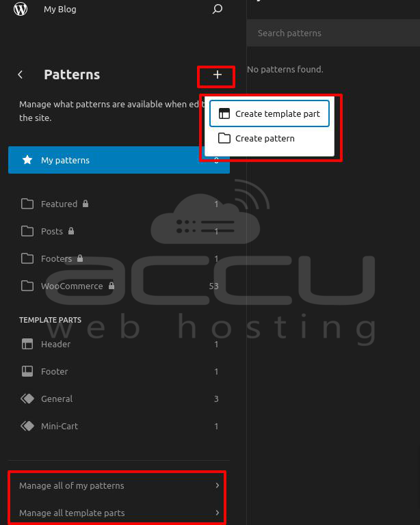Open the Footers patterns folder
The width and height of the screenshot is (420, 525).
(x=56, y=258)
